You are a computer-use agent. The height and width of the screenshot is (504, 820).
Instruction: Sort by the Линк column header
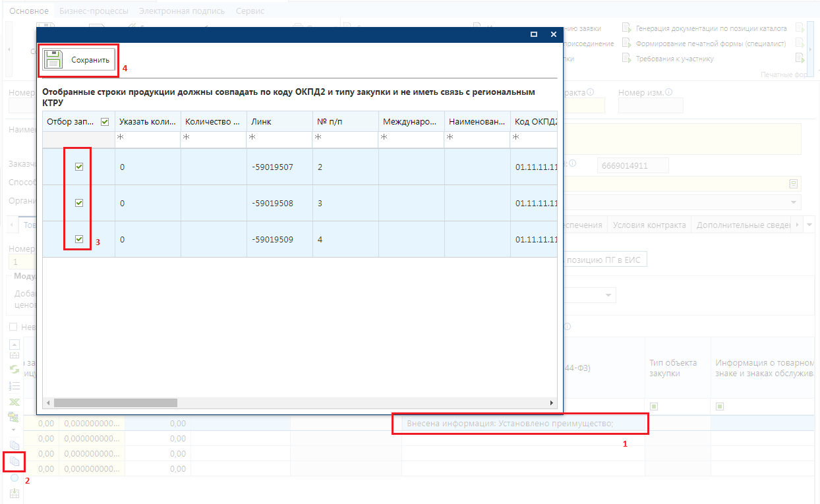pos(279,122)
